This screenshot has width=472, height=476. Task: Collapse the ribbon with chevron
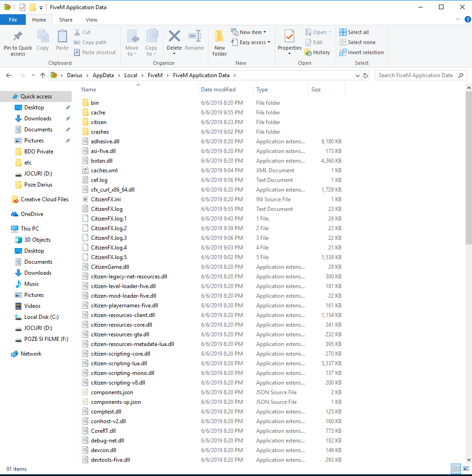(x=457, y=19)
